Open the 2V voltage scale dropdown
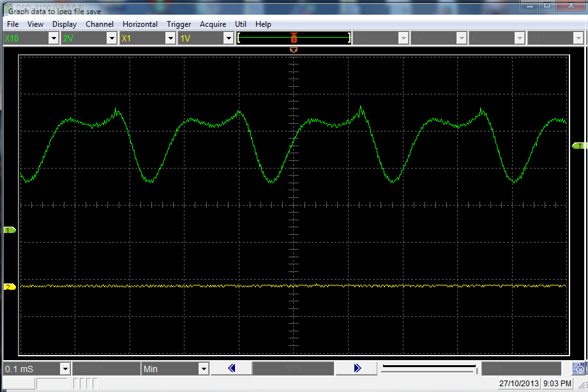Screen dimensions: 588x392 112,38
